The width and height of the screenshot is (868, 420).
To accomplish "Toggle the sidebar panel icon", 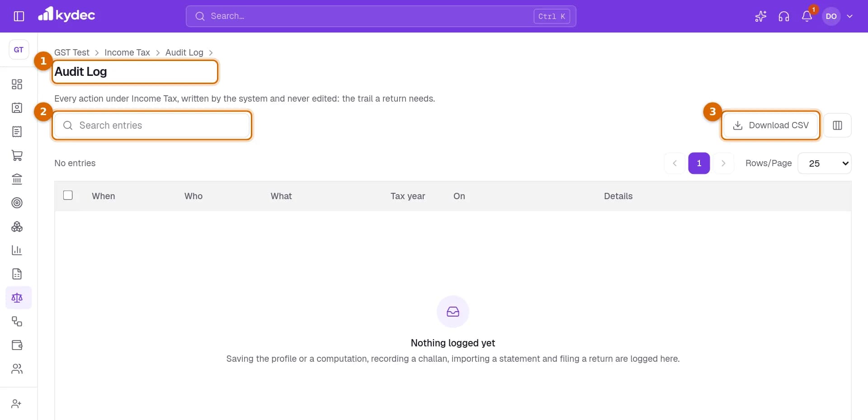I will (19, 16).
